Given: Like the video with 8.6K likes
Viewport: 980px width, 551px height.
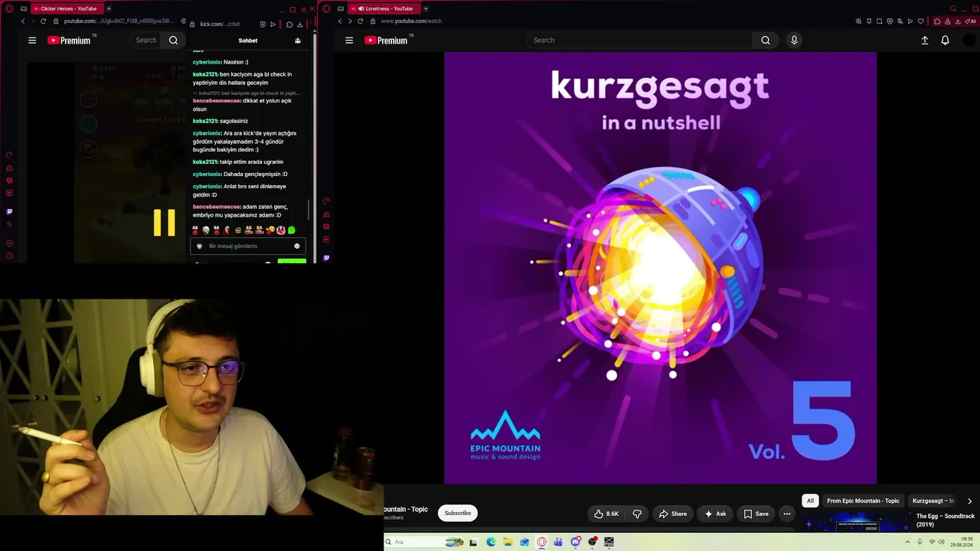Looking at the screenshot, I should coord(606,514).
